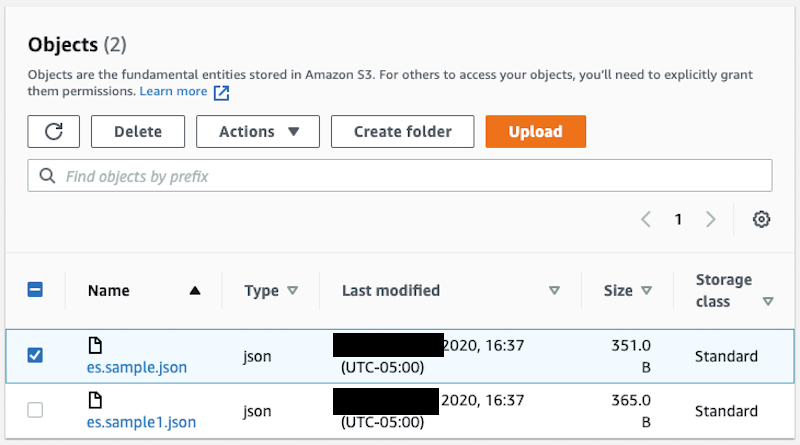800x445 pixels.
Task: Click the file icon above es.sample.json
Action: tap(95, 345)
